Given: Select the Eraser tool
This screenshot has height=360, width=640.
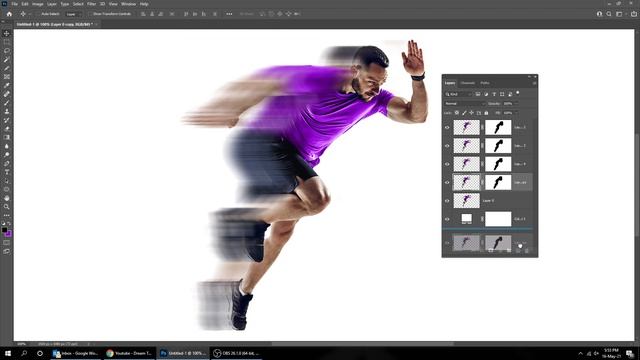Looking at the screenshot, I should [7, 129].
